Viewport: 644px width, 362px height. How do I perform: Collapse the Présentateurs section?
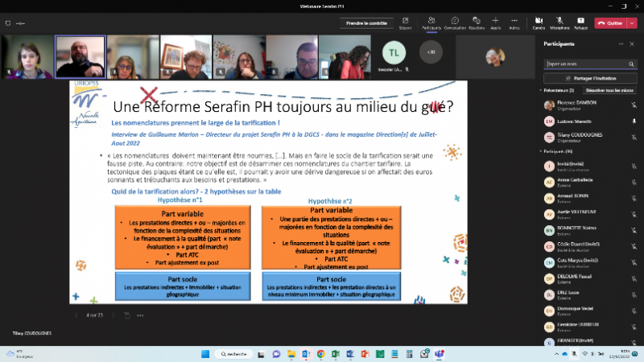(540, 90)
